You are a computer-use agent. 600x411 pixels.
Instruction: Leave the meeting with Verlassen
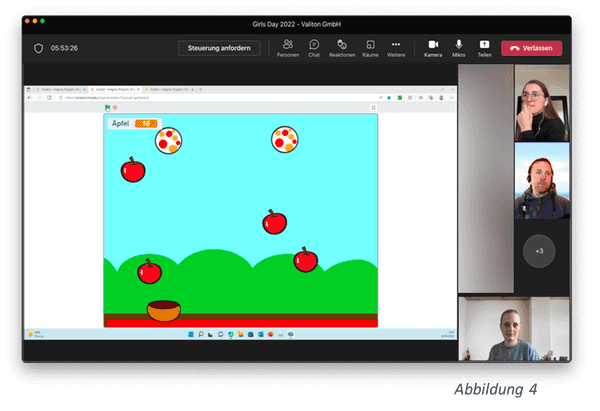tap(532, 48)
